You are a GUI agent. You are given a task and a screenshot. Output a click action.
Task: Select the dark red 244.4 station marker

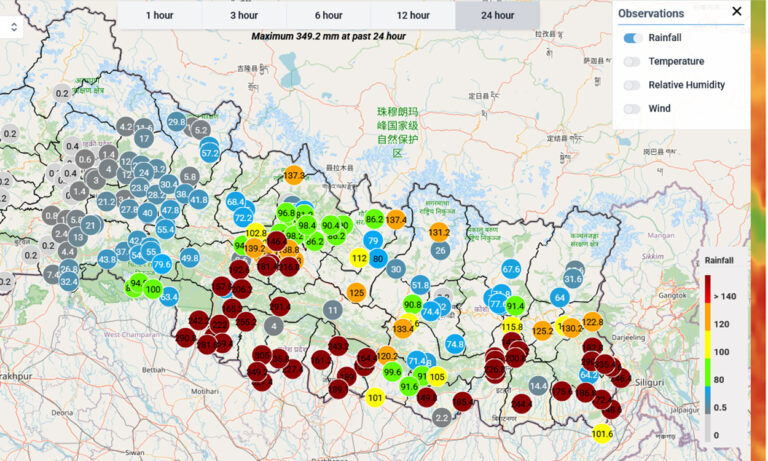click(521, 403)
